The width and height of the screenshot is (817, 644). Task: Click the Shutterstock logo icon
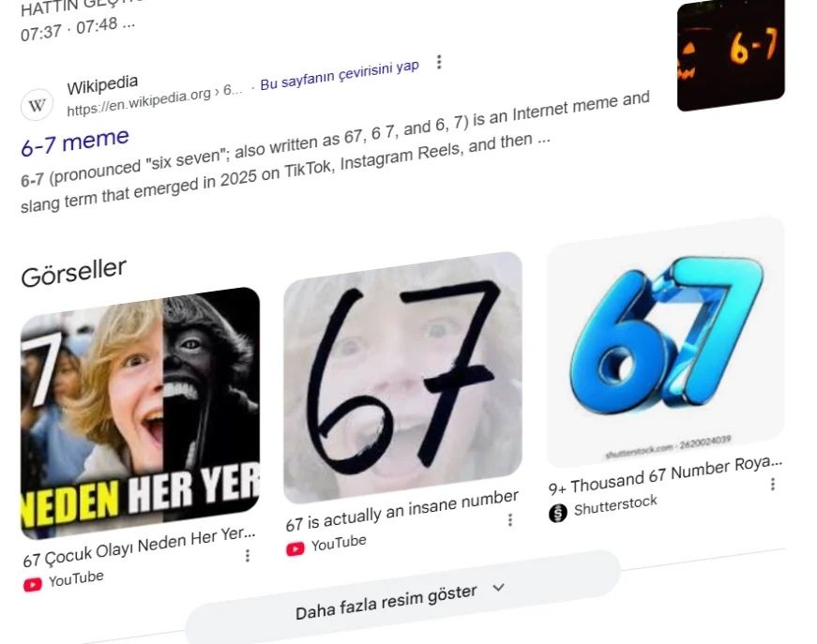click(x=557, y=514)
